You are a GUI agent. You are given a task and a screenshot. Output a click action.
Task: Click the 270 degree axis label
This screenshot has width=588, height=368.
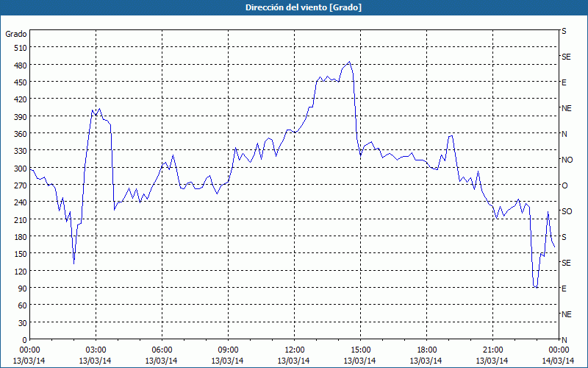point(21,185)
